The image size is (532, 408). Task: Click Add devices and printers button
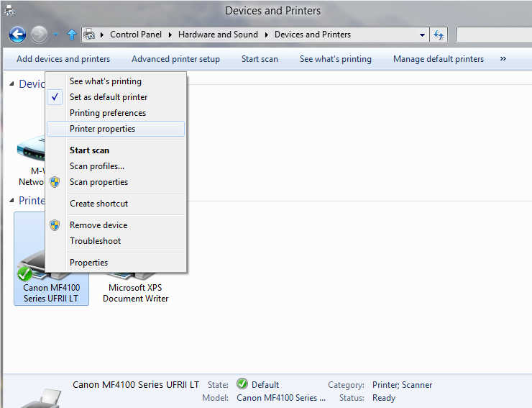(x=63, y=59)
